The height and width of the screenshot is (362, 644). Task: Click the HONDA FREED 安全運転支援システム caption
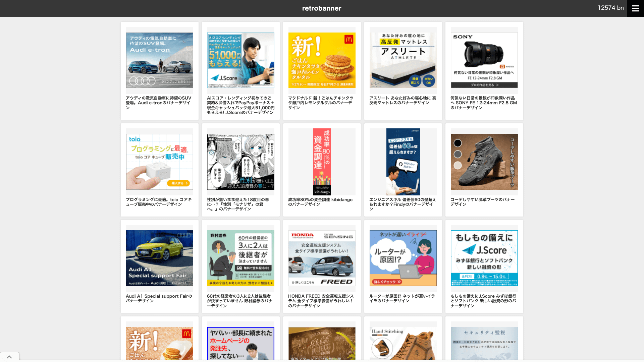321,301
